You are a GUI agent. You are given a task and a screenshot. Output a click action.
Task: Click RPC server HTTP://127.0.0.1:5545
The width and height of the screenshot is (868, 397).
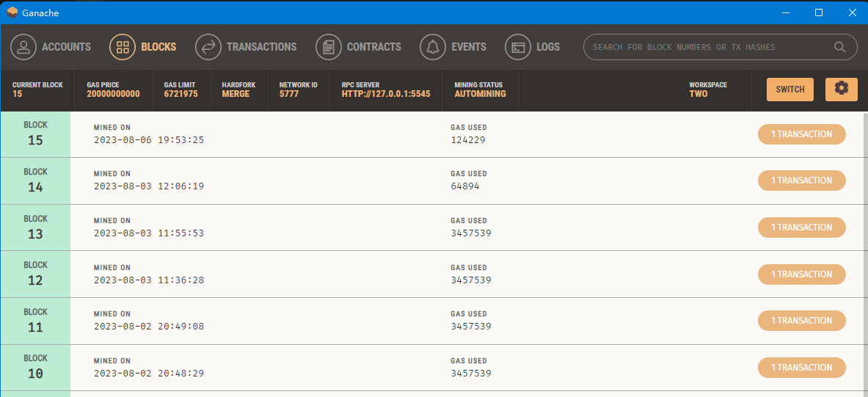(x=386, y=94)
